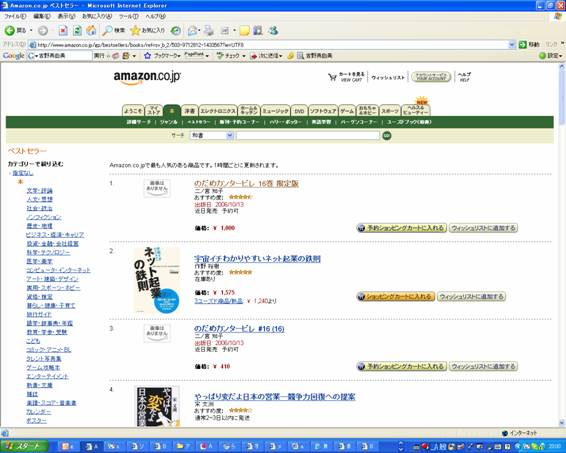Open the Mail icon dropdown arrow

pyautogui.click(x=199, y=31)
